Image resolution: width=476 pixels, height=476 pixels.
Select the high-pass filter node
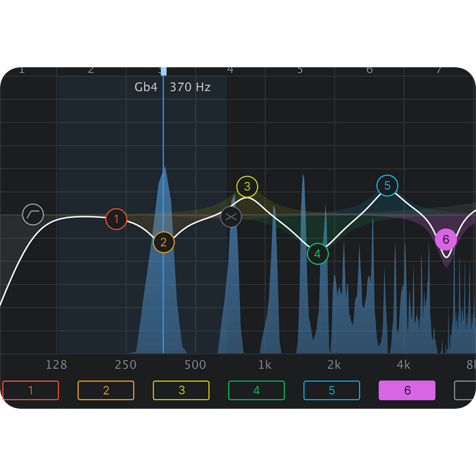click(x=33, y=215)
